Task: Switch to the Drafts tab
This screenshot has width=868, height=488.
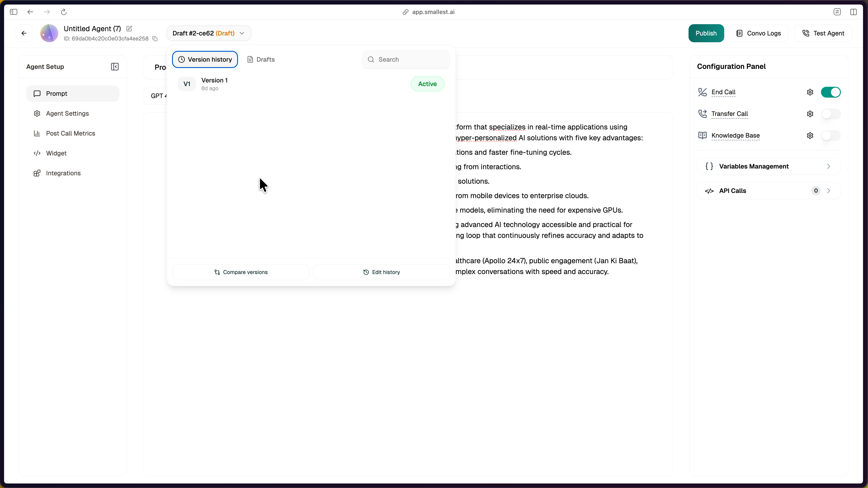Action: point(261,60)
